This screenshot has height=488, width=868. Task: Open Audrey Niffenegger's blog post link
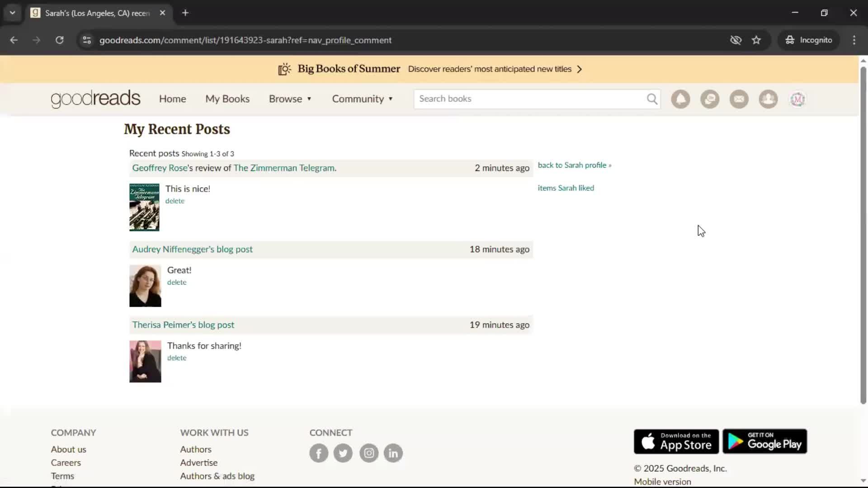192,249
